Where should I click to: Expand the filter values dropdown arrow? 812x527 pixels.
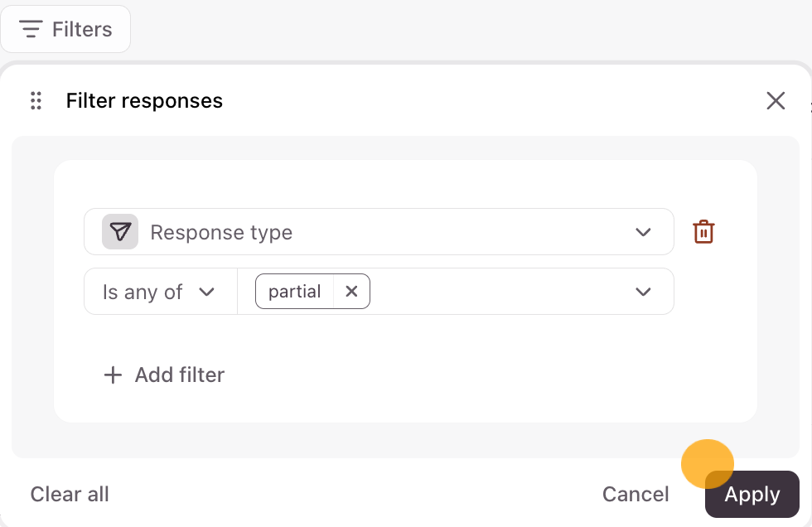(x=643, y=292)
